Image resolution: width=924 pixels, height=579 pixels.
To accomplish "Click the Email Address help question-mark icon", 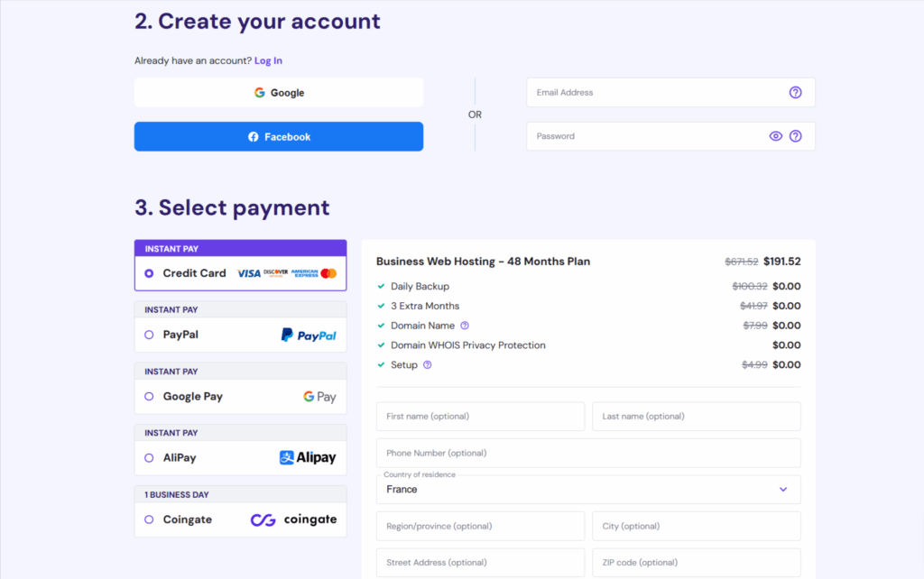I will (x=795, y=92).
